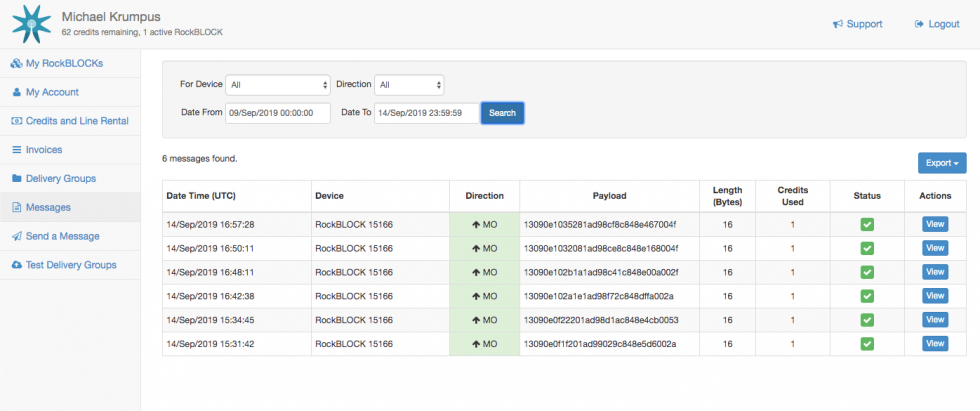Click the Rock Seven star logo
The height and width of the screenshot is (411, 980).
[x=30, y=24]
